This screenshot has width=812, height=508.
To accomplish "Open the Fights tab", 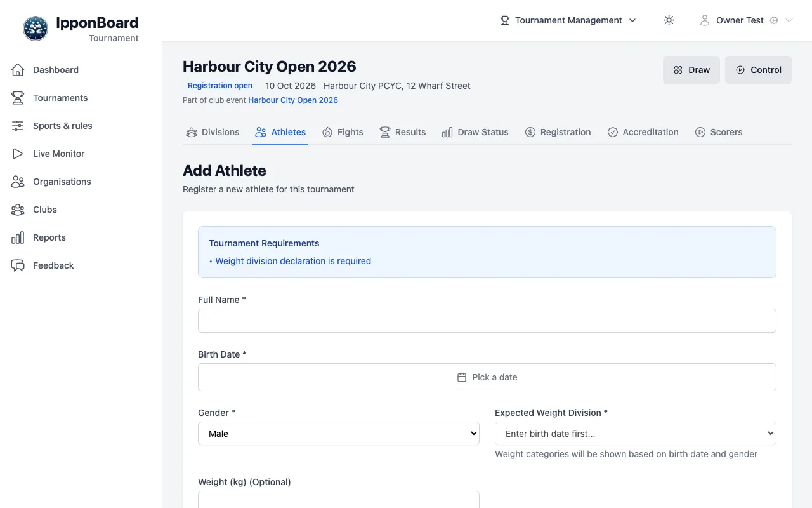I will pos(343,132).
